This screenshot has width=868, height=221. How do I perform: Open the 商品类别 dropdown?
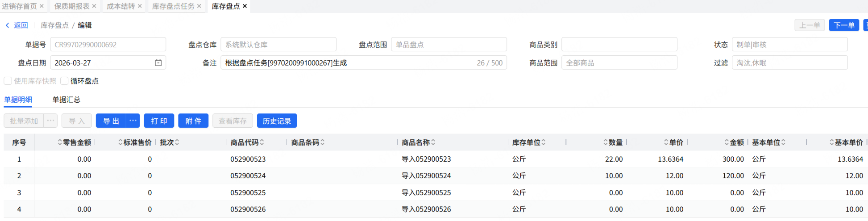619,45
